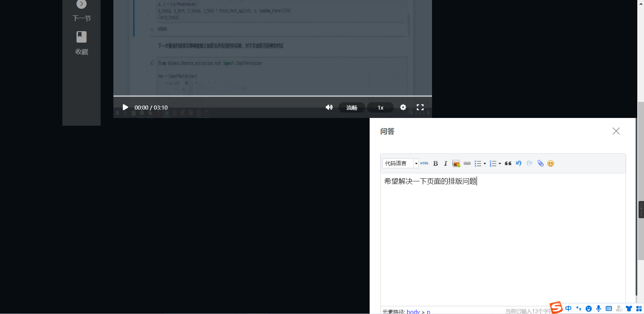Mute the video volume
Image resolution: width=644 pixels, height=314 pixels.
(x=329, y=107)
